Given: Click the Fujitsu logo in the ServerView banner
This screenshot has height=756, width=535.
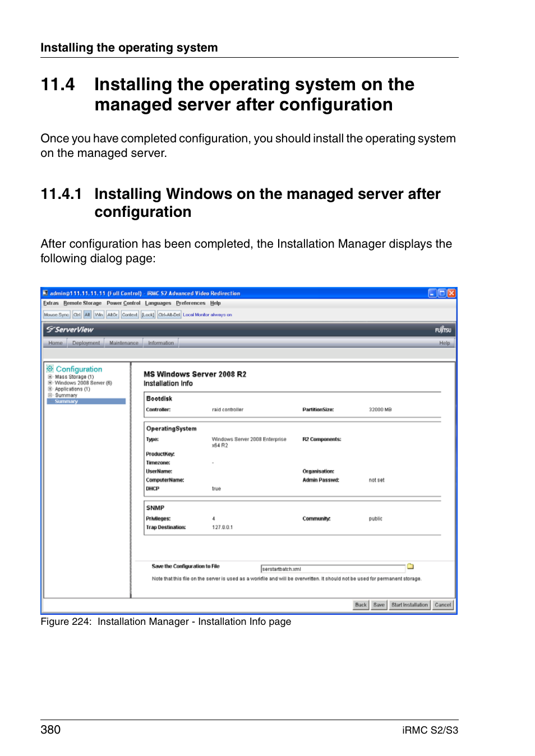Looking at the screenshot, I should click(x=443, y=330).
